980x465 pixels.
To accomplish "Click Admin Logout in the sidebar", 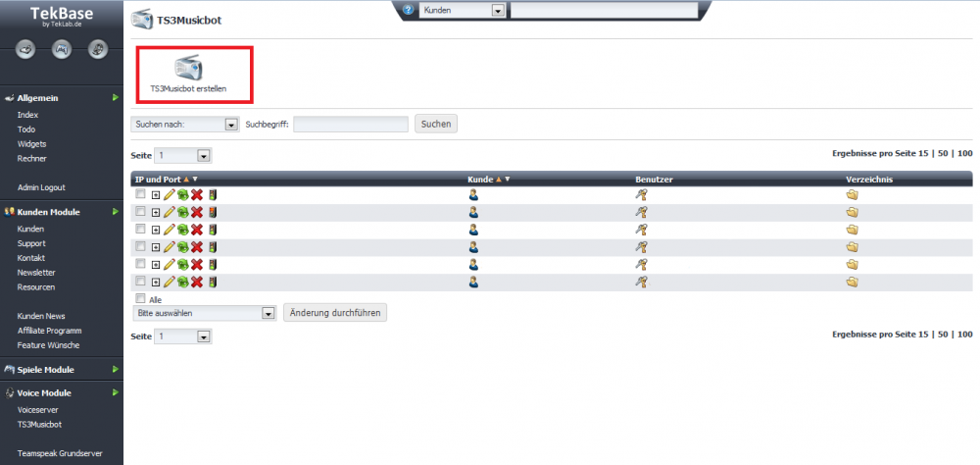I will 41,187.
